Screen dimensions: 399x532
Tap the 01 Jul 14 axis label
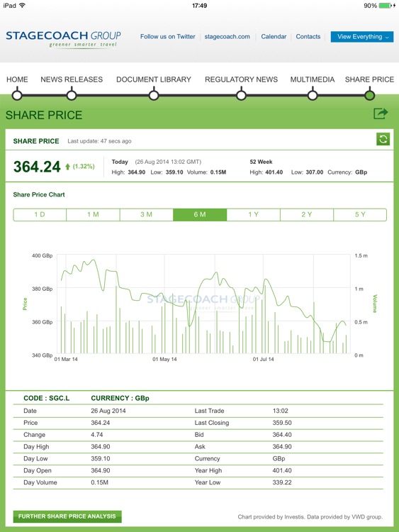coord(264,360)
